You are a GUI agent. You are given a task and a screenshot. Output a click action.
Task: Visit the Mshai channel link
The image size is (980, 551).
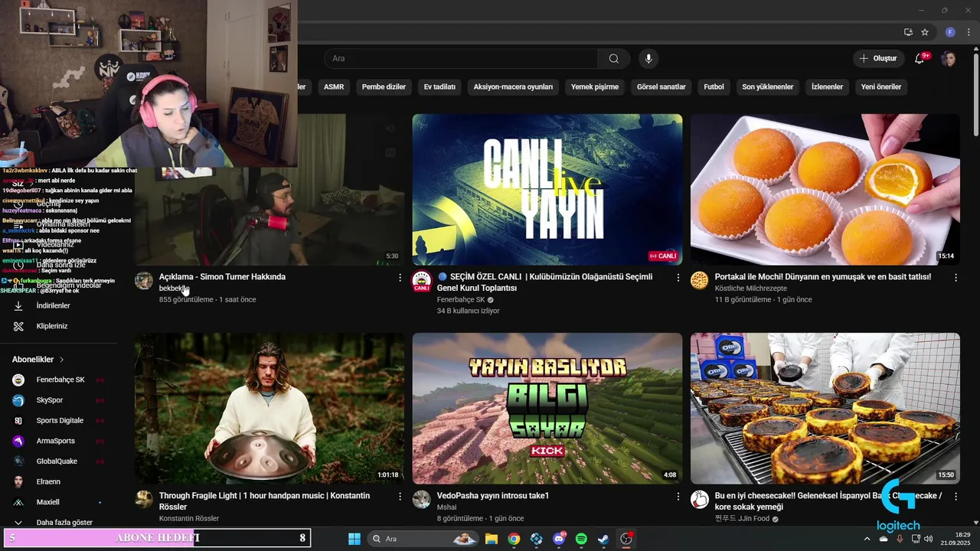(x=446, y=507)
